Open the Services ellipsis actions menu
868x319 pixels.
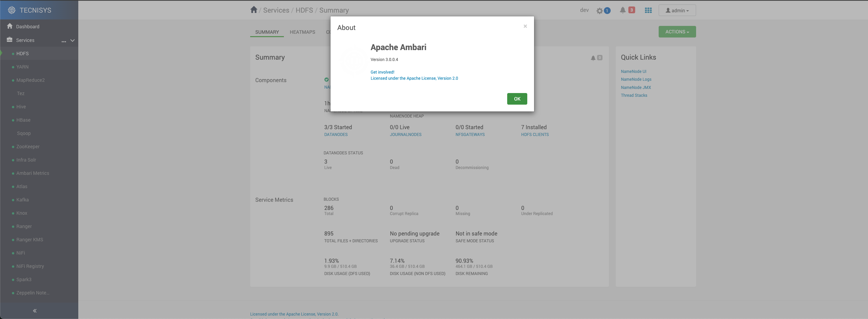point(64,41)
